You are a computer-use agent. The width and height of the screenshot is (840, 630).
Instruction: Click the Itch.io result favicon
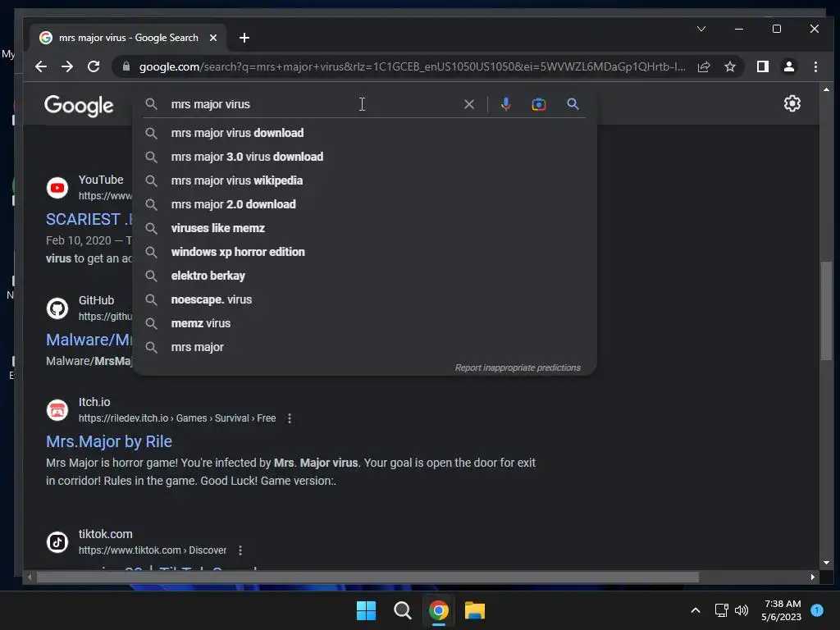[57, 410]
